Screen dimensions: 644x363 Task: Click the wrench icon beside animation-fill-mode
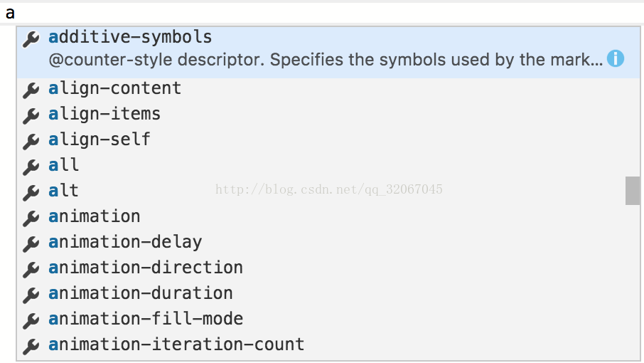(31, 320)
